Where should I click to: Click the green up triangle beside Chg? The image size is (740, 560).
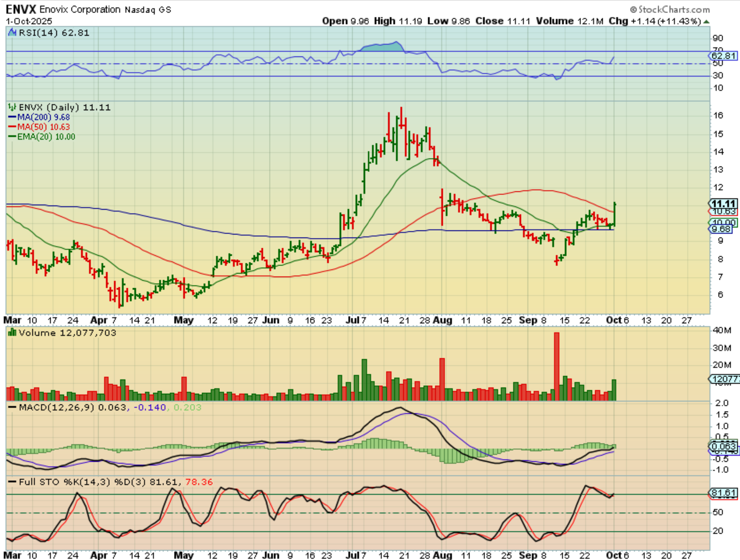pos(706,22)
